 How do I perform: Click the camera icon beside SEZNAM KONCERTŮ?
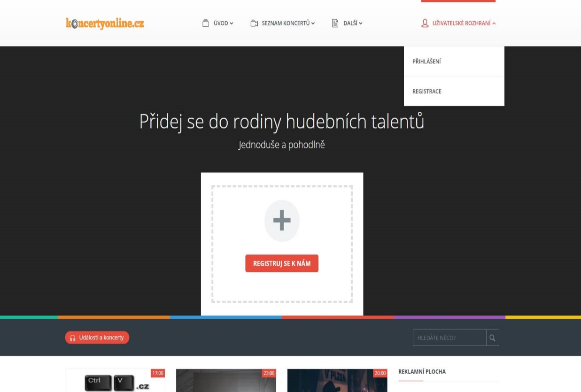(x=254, y=23)
